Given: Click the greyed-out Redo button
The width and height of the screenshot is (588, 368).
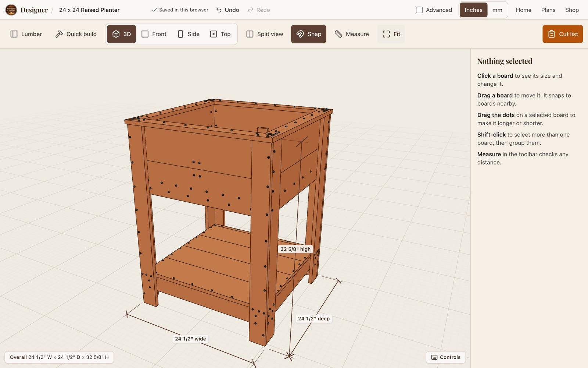Looking at the screenshot, I should (259, 10).
